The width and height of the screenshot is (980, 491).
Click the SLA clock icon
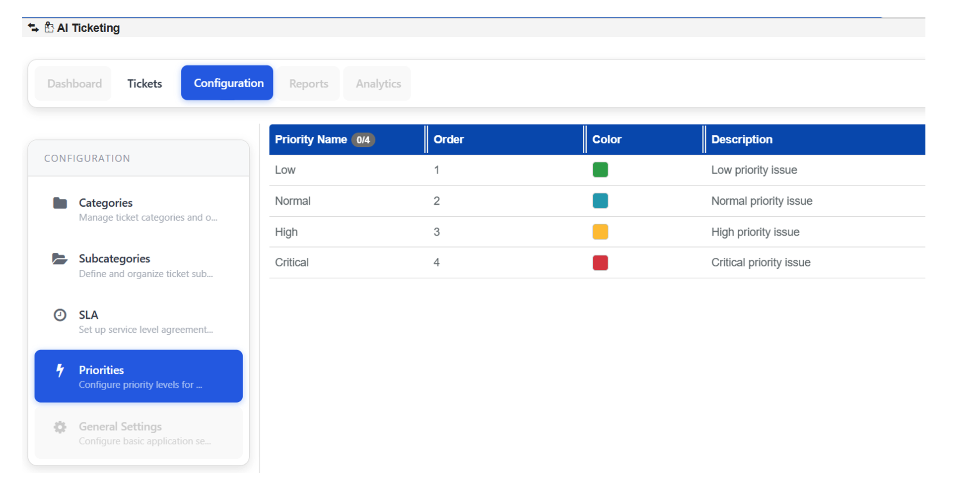tap(60, 315)
